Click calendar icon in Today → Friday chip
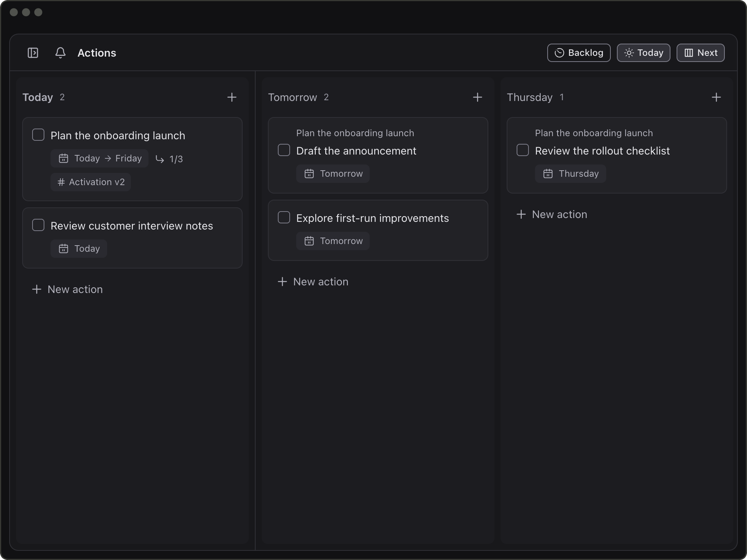Screen dimensions: 747x560 64,158
